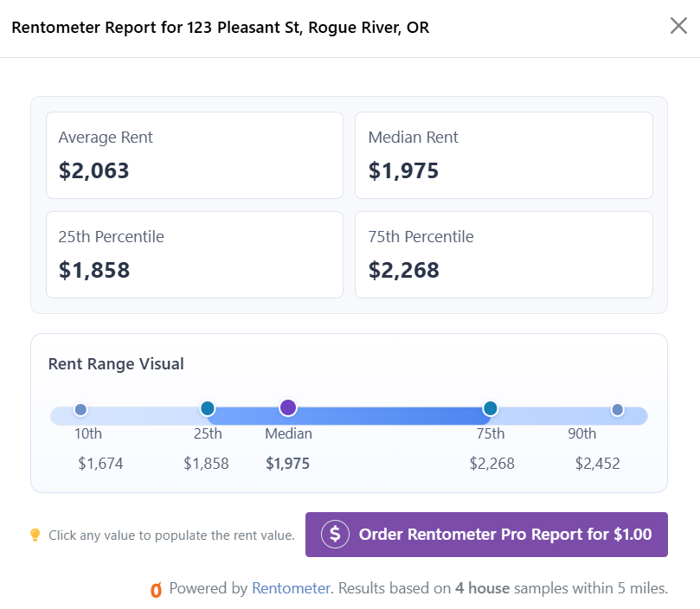Click the purple Median dot on range bar
This screenshot has height=609, width=700.
[x=288, y=407]
